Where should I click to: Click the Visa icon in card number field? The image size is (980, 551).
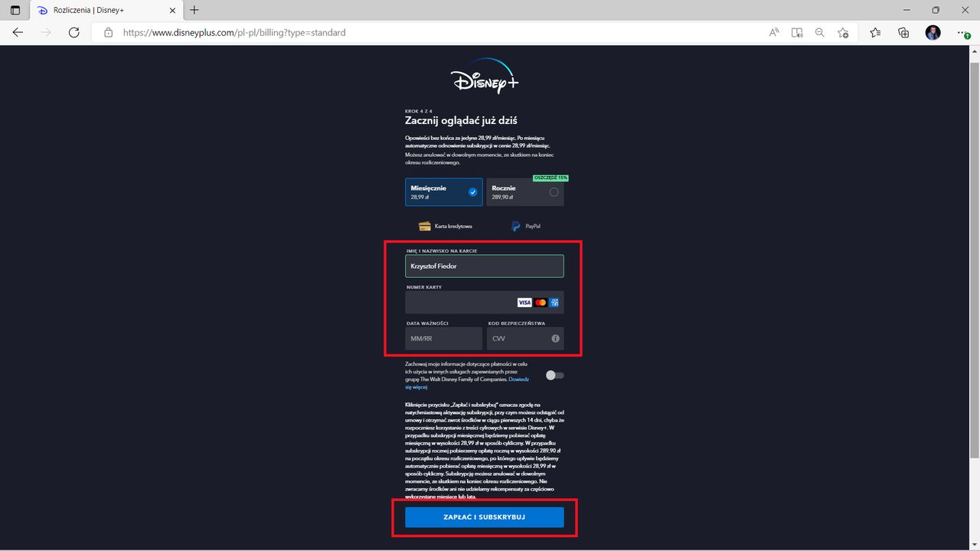point(524,302)
